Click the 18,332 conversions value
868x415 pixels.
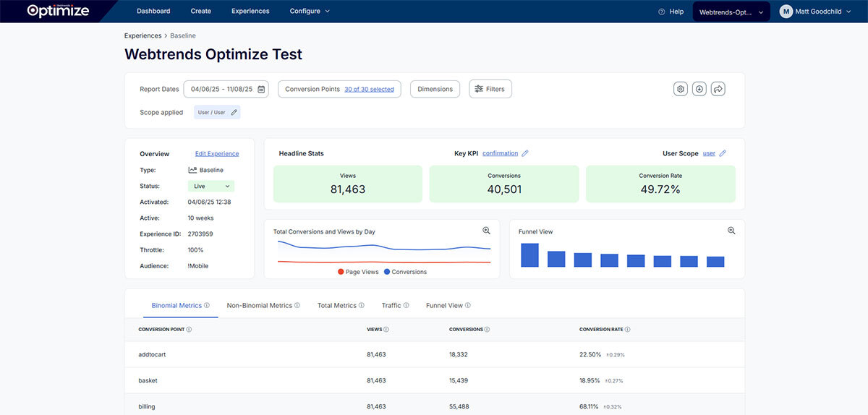coord(459,354)
